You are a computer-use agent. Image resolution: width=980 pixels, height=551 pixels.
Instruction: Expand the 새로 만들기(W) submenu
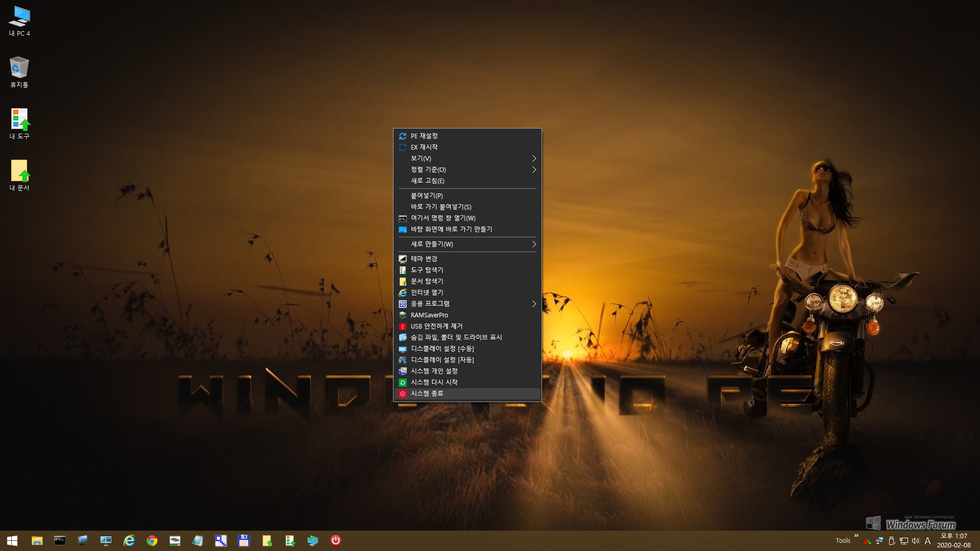click(467, 244)
